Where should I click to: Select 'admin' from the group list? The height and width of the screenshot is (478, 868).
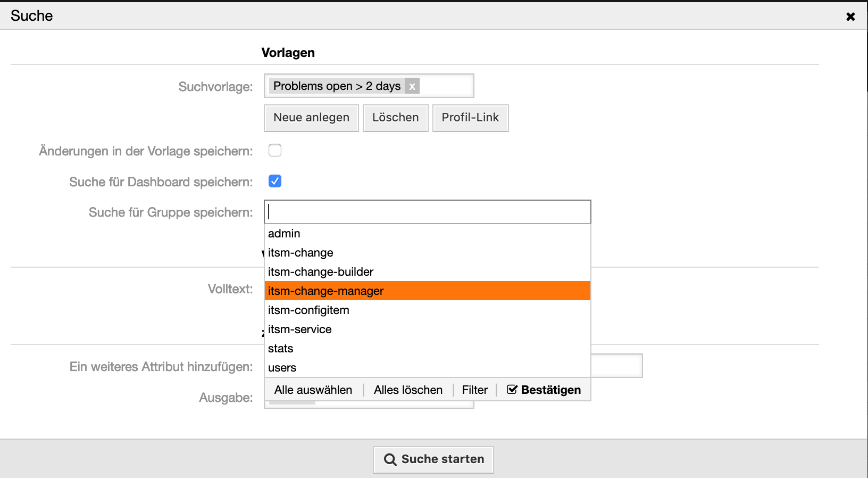tap(284, 234)
